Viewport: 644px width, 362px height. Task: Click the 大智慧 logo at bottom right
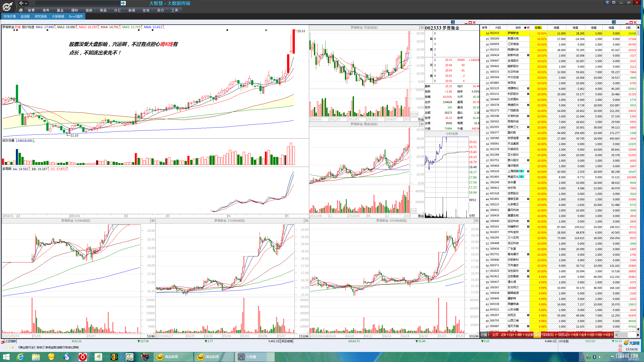coord(632,343)
